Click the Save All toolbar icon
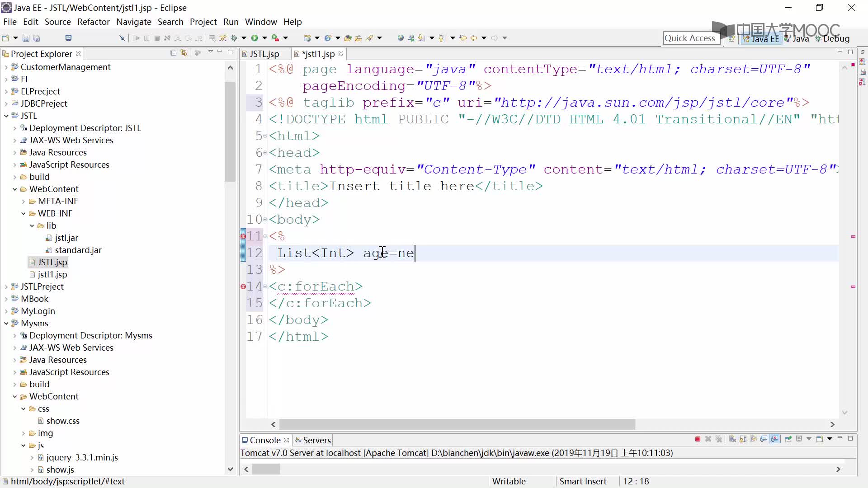 (37, 38)
